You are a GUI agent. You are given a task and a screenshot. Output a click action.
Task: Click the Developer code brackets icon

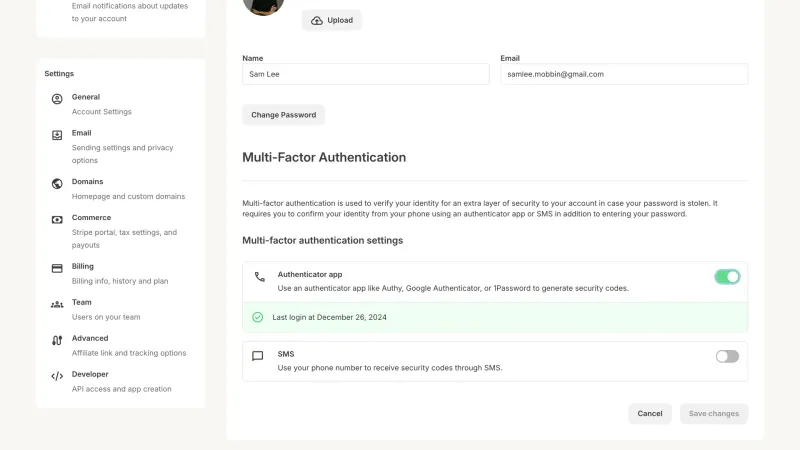point(57,377)
